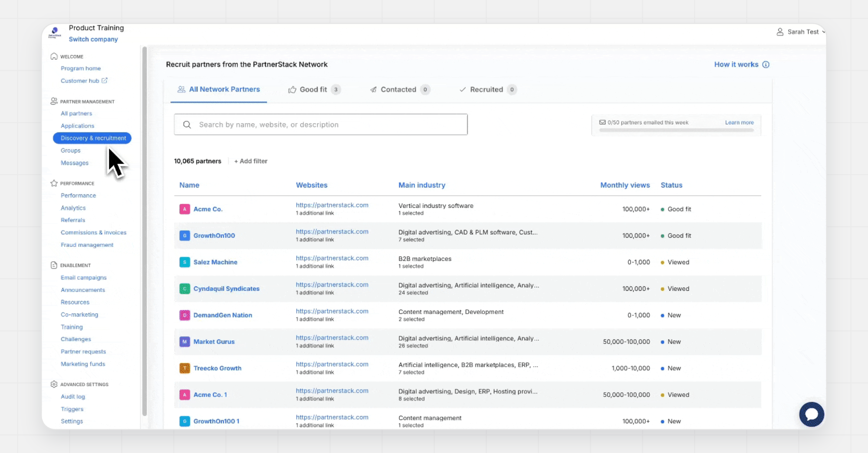The image size is (868, 453).
Task: Select the All Network Partners tab
Action: [x=219, y=89]
